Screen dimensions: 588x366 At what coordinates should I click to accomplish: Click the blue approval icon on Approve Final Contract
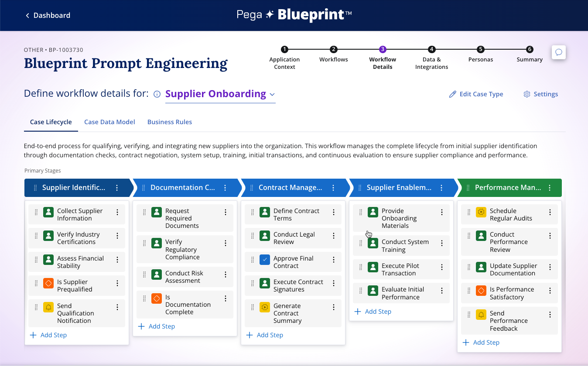[265, 259]
